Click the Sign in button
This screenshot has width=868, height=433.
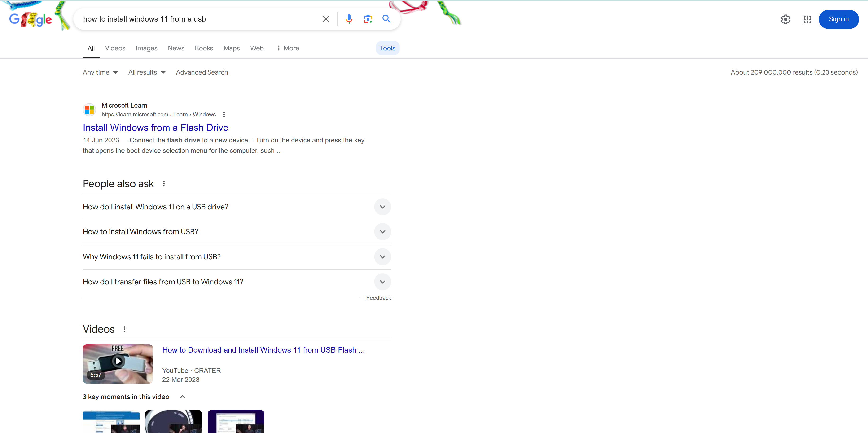click(x=838, y=19)
